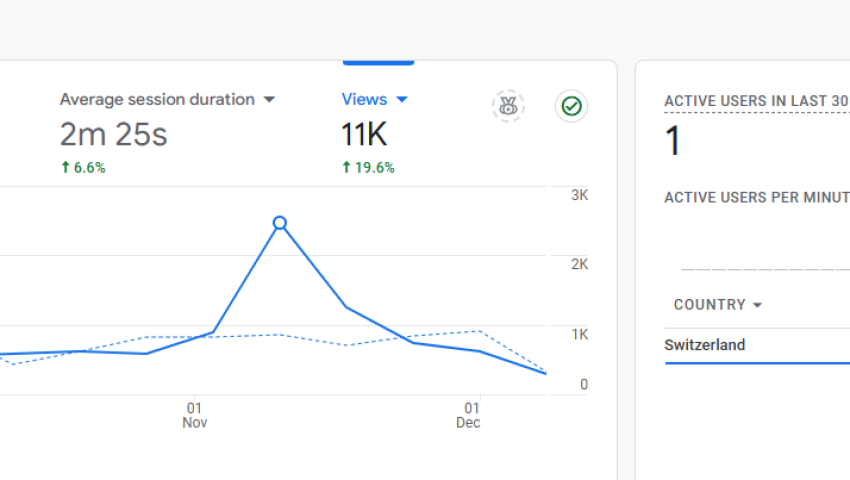Click the active users count 1
850x480 pixels.
coord(673,141)
